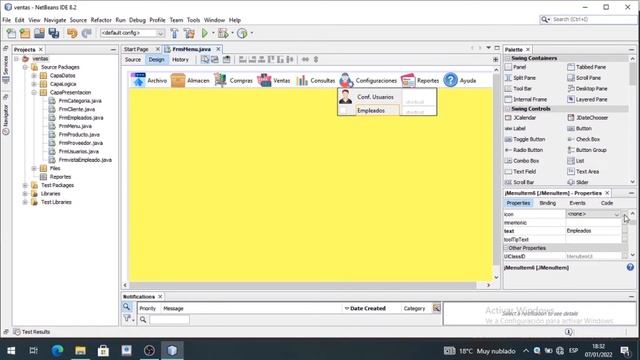Click the Notifications search magnifier icon
Screen dimensions: 640x360
click(x=127, y=307)
